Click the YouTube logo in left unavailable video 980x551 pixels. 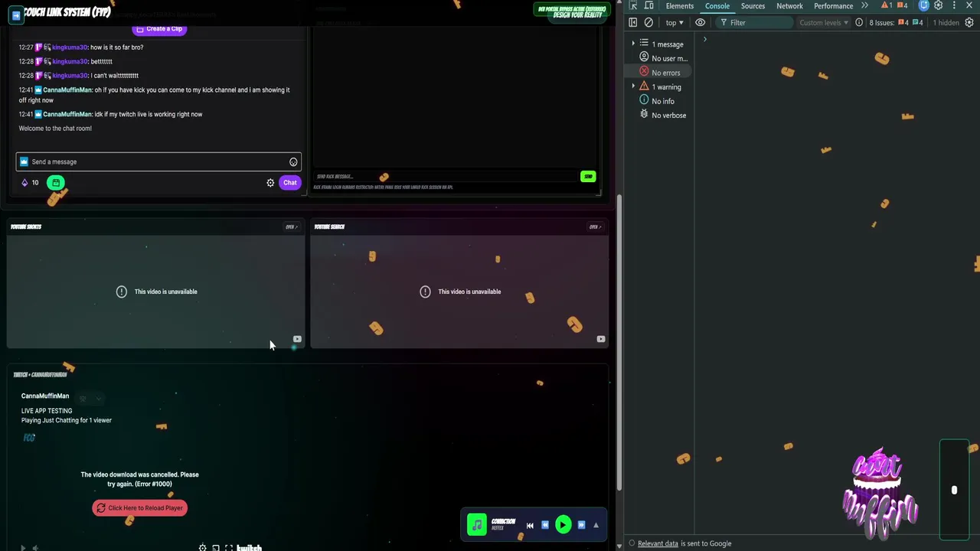[x=297, y=339]
